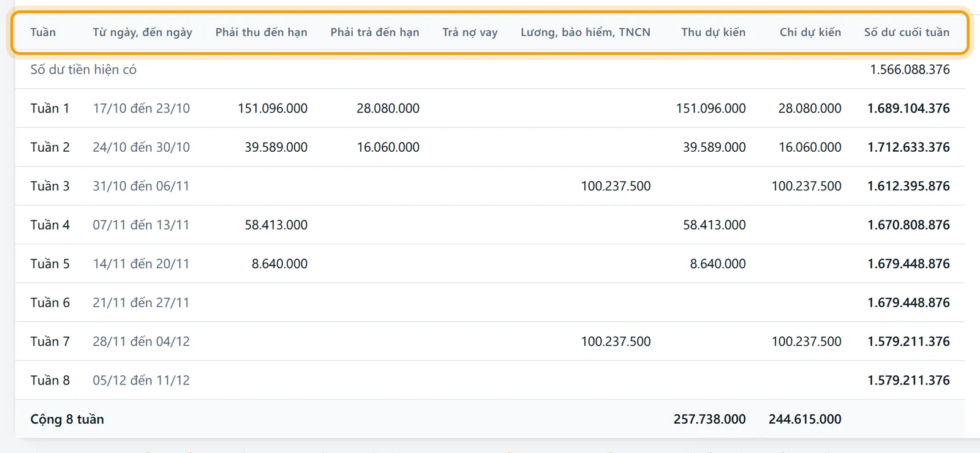
Task: Select the "Lương, bảo hiểm, TNCN" header
Action: [x=586, y=32]
